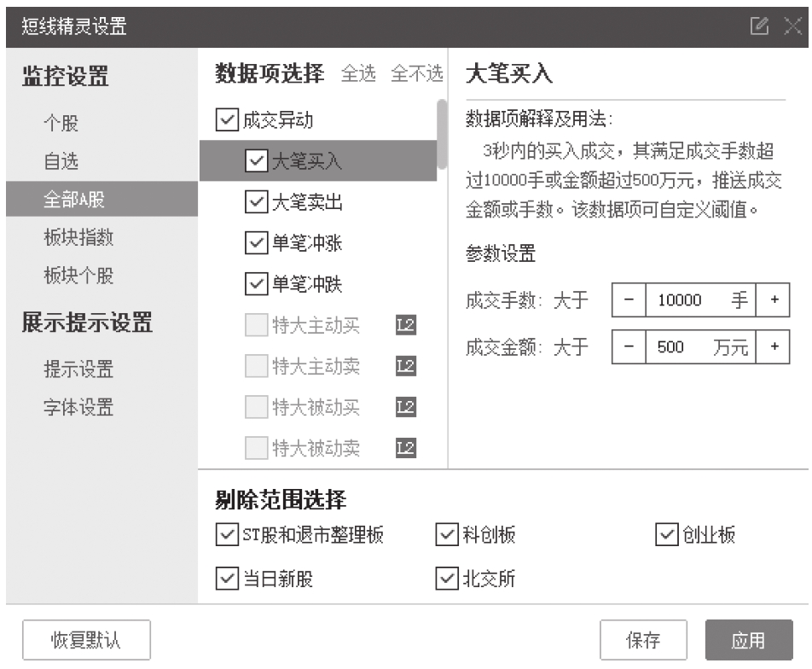Toggle the 单笔冲涨 checkbox

click(257, 242)
